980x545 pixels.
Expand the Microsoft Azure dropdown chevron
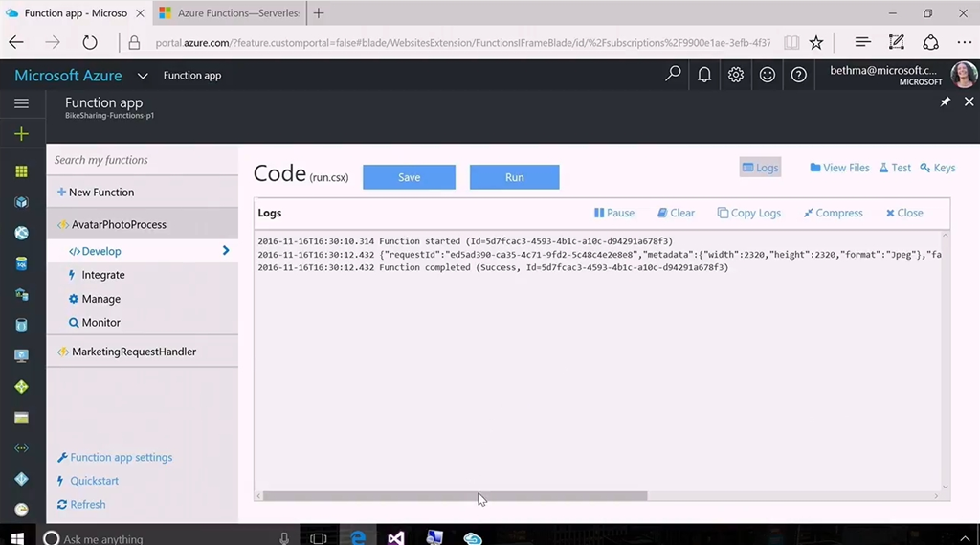[x=143, y=76]
